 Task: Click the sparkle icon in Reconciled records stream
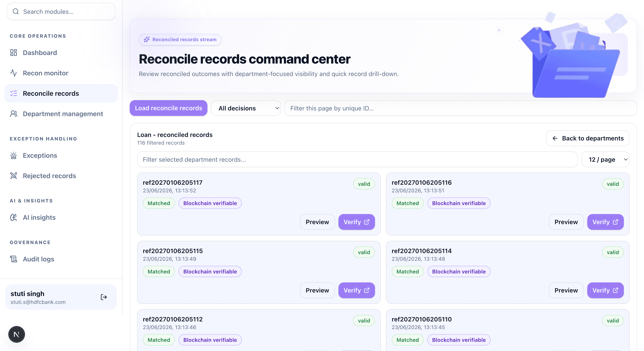coord(147,39)
